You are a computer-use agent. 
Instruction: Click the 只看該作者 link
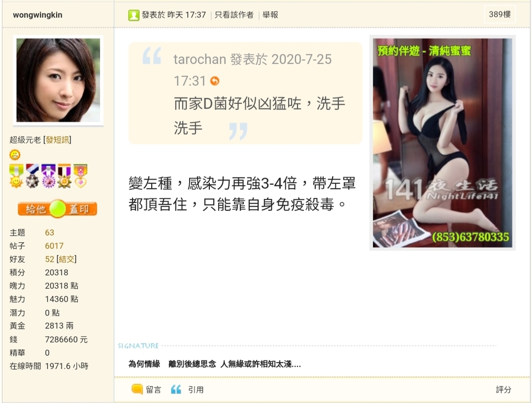[234, 15]
